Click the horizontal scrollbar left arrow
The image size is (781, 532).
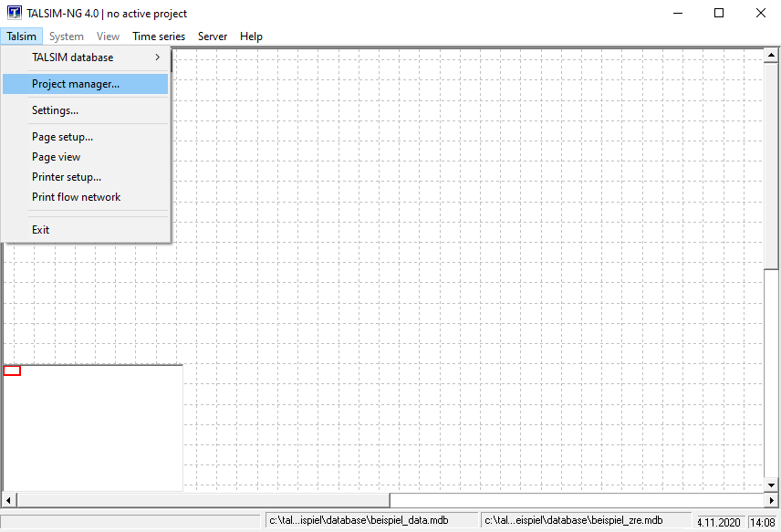point(8,500)
